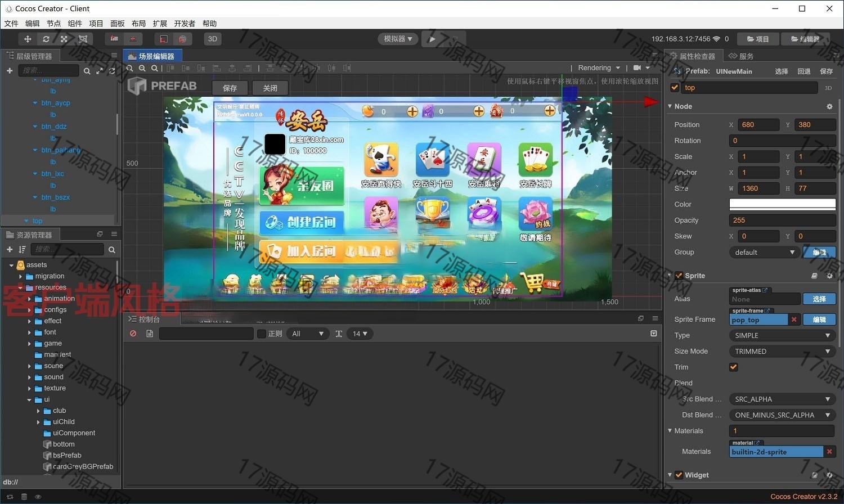Click the preview play button
Viewport: 844px width, 504px height.
[x=432, y=39]
